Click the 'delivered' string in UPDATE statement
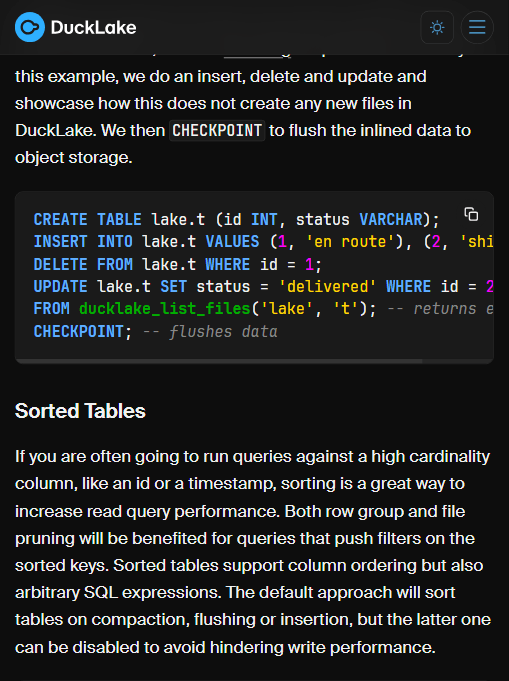This screenshot has width=509, height=681. pyautogui.click(x=327, y=287)
